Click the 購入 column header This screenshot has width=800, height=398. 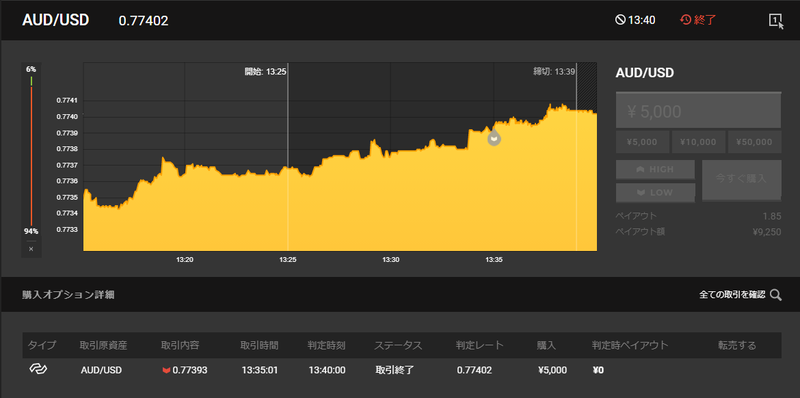click(x=546, y=345)
